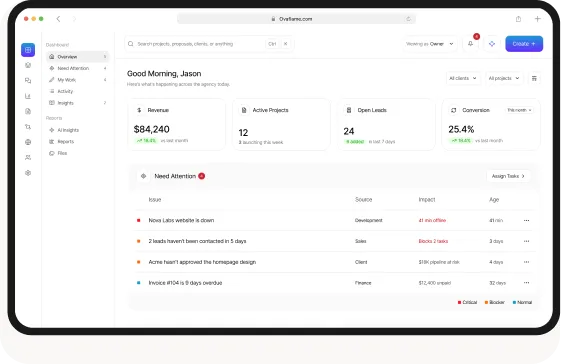Click the red Critical legend swatch
Image resolution: width=561 pixels, height=364 pixels.
click(x=459, y=302)
